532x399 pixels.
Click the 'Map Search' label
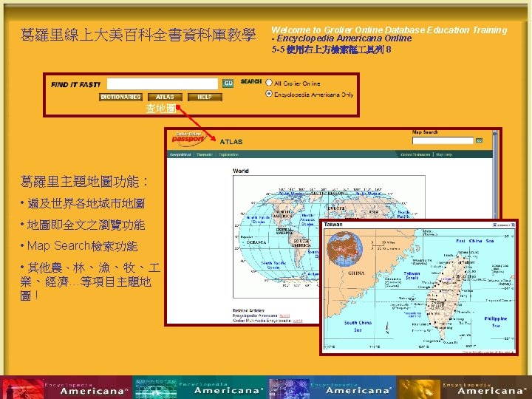click(425, 132)
